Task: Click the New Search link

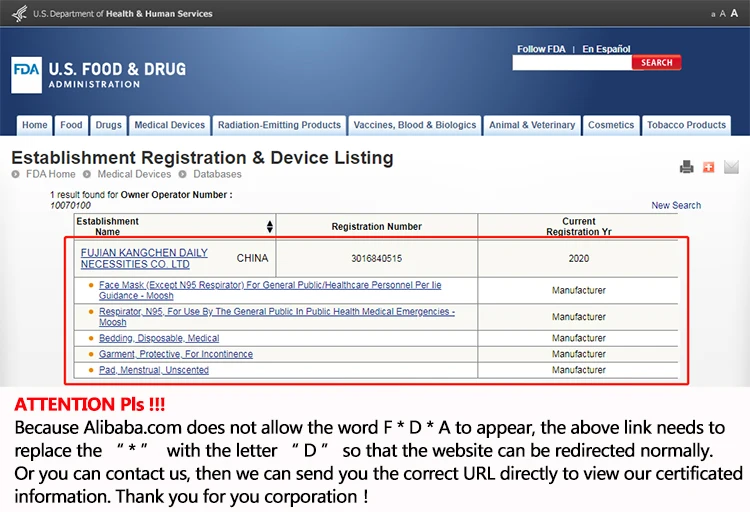Action: 676,205
